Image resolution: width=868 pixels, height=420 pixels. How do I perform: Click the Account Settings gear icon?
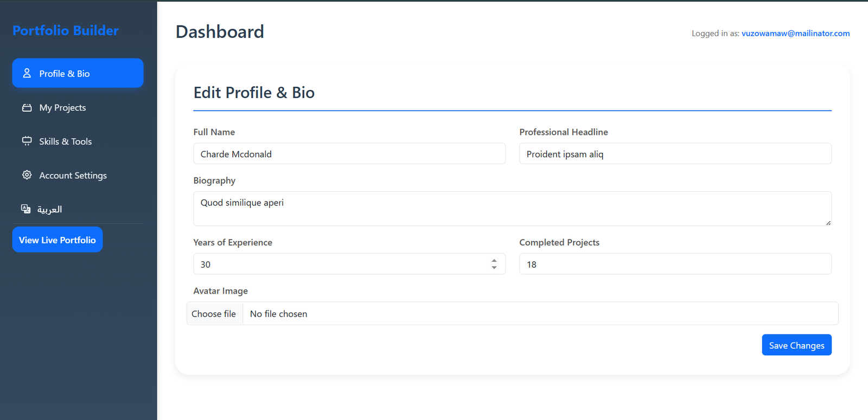(27, 175)
